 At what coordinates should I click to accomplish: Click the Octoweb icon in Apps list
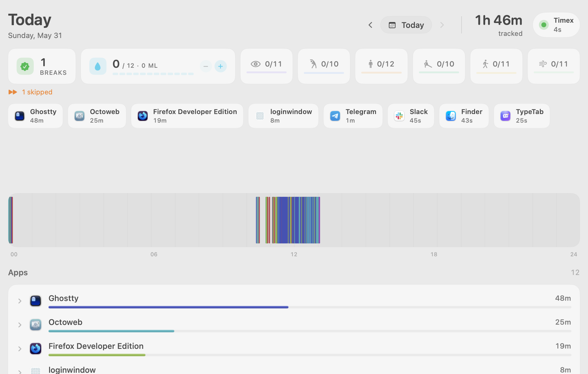tap(36, 325)
